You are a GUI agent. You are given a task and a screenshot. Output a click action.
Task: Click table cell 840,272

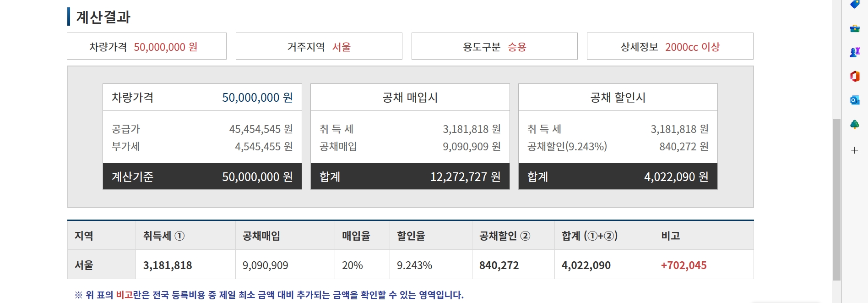(513, 265)
